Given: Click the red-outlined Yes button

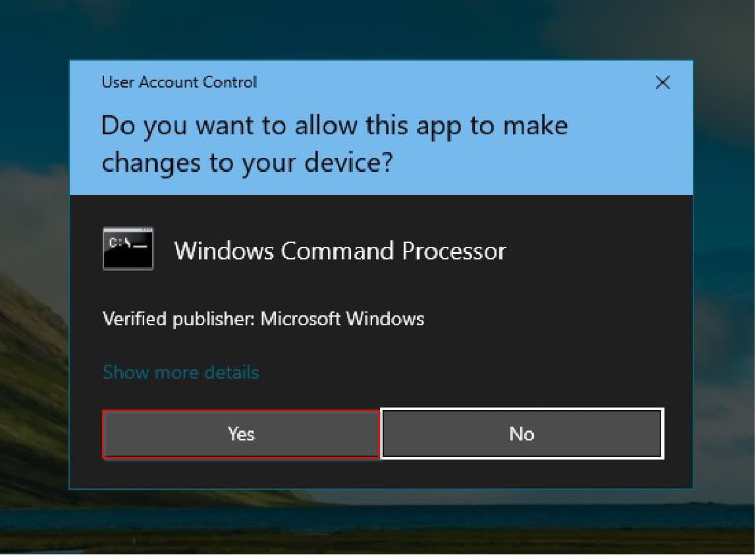Looking at the screenshot, I should coord(241,434).
